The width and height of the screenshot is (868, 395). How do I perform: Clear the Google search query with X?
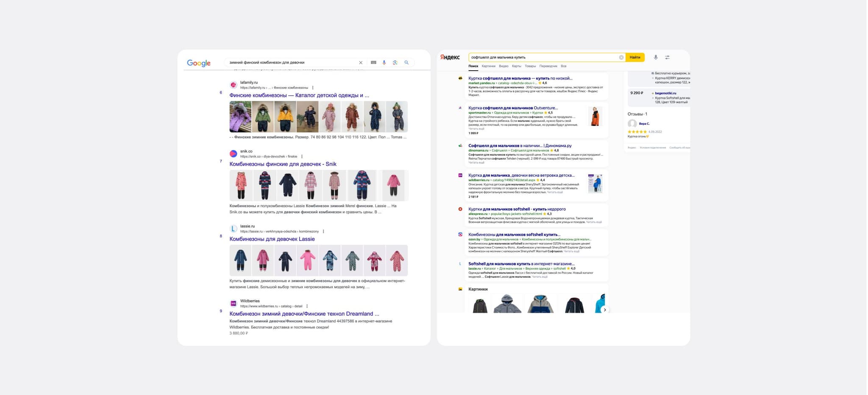point(361,63)
